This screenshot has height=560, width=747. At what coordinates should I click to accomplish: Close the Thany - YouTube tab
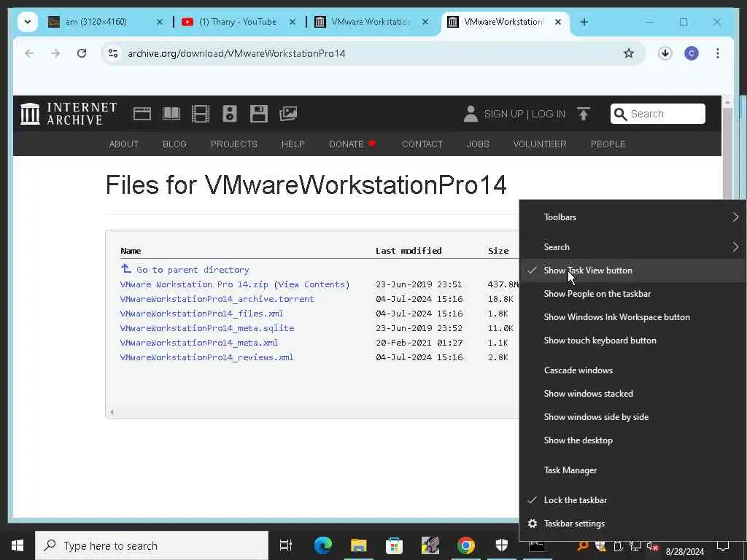pos(293,22)
